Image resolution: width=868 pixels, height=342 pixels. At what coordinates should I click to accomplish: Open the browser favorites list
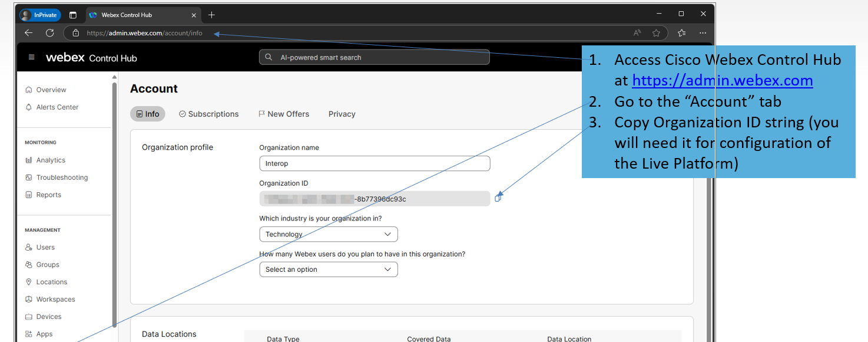tap(682, 33)
